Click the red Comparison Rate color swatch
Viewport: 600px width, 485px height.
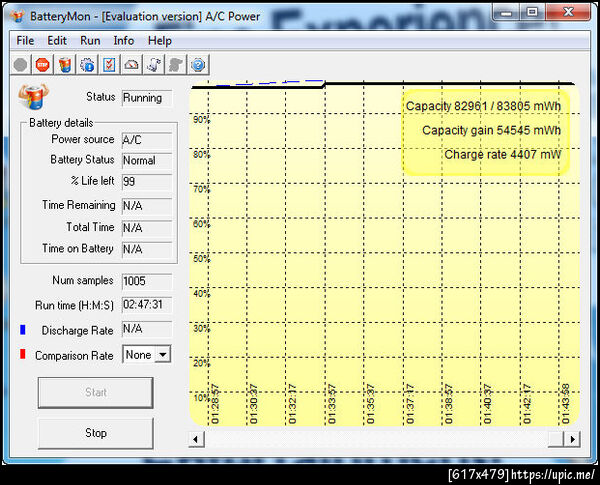[x=23, y=354]
